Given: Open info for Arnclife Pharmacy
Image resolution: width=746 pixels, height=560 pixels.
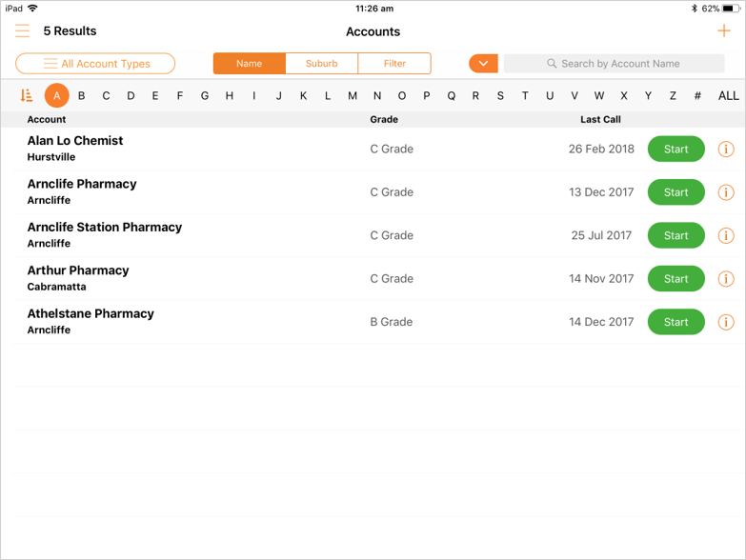Looking at the screenshot, I should [726, 192].
